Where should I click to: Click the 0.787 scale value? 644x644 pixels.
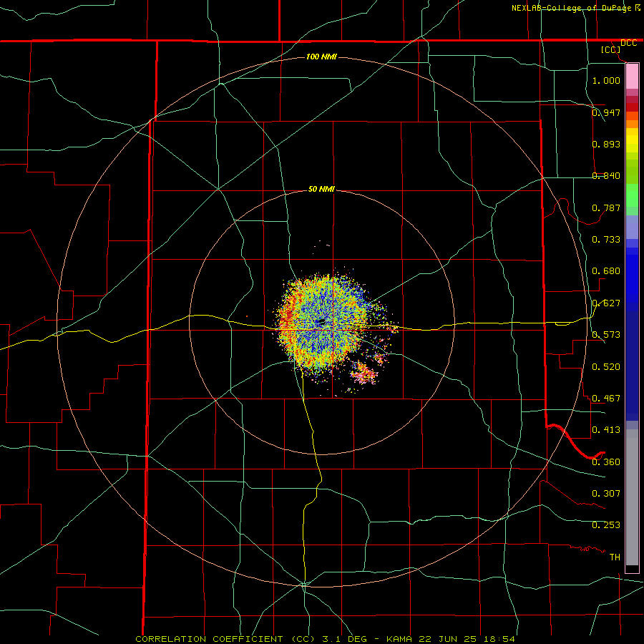606,208
